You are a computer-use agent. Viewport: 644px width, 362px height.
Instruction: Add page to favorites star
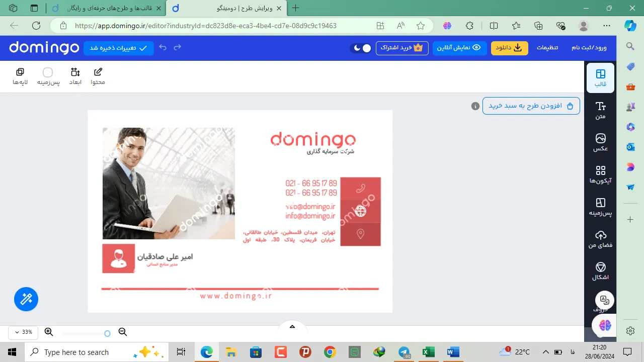tap(421, 26)
